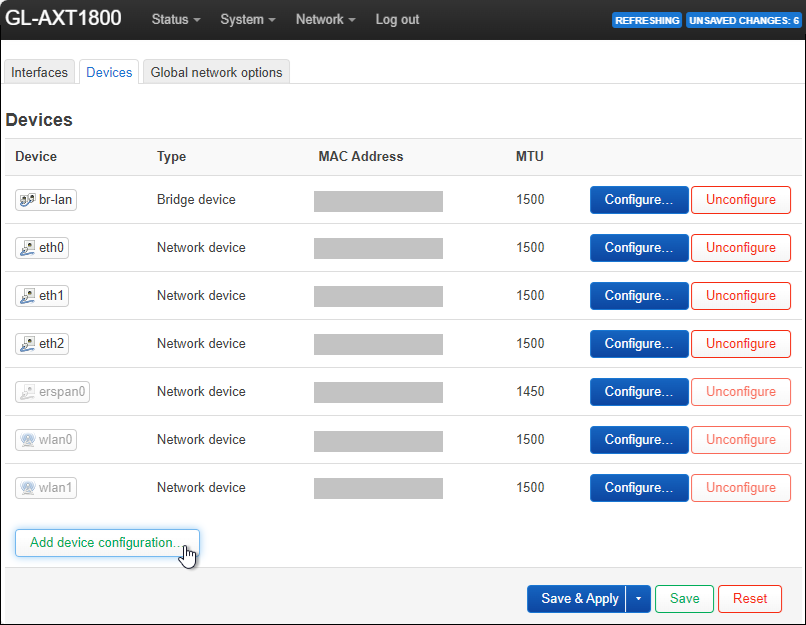Unconfigure the eth1 device
This screenshot has width=806, height=625.
(741, 296)
